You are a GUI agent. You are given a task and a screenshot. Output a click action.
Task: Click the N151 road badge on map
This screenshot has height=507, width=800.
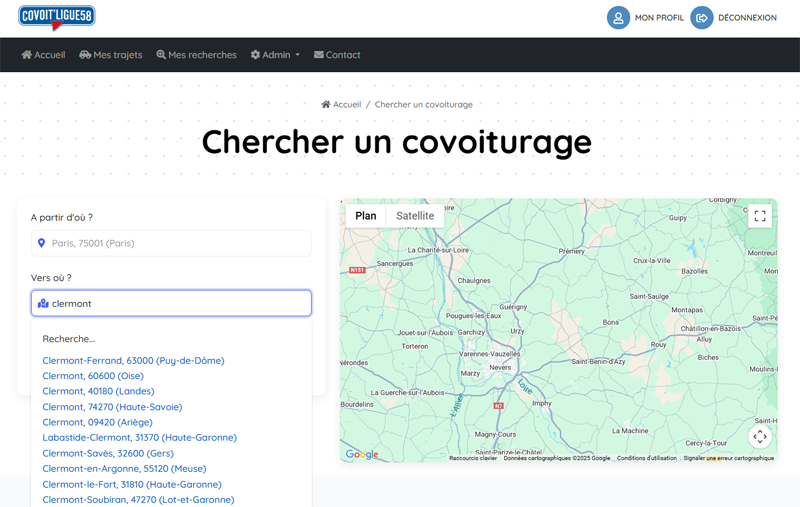(x=357, y=270)
